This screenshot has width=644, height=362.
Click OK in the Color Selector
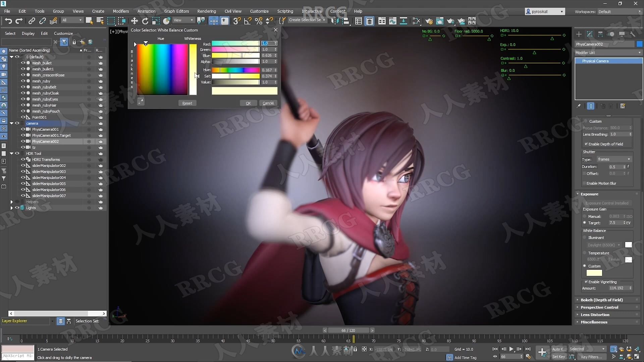(248, 103)
